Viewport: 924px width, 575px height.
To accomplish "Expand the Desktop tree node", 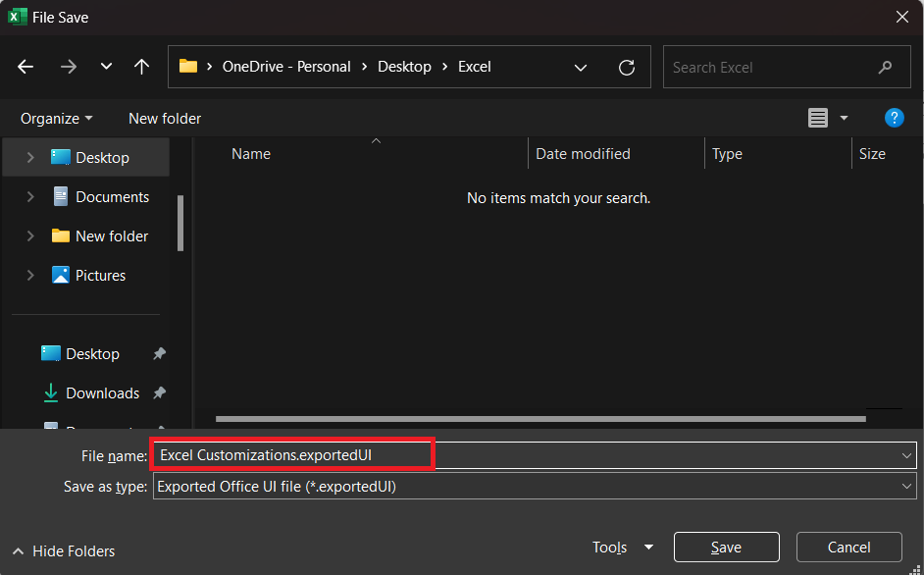I will pos(30,157).
